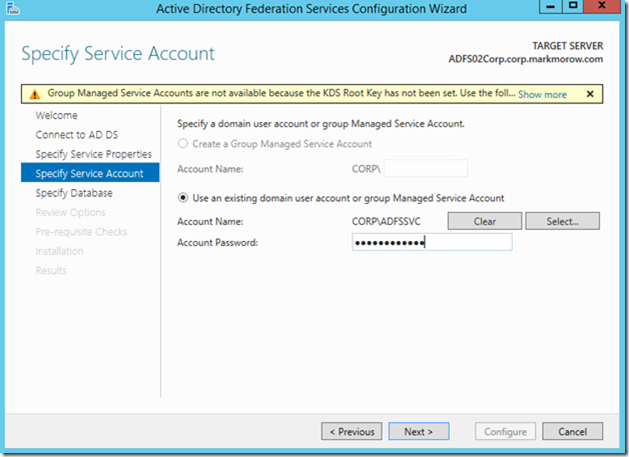Close the wizard window
This screenshot has height=457, width=629.
pos(602,6)
